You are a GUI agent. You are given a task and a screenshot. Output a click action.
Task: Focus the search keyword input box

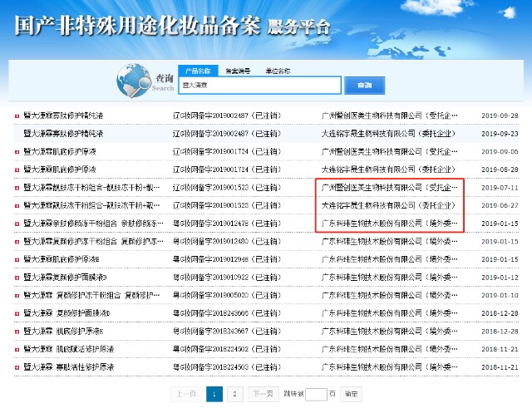coord(259,85)
